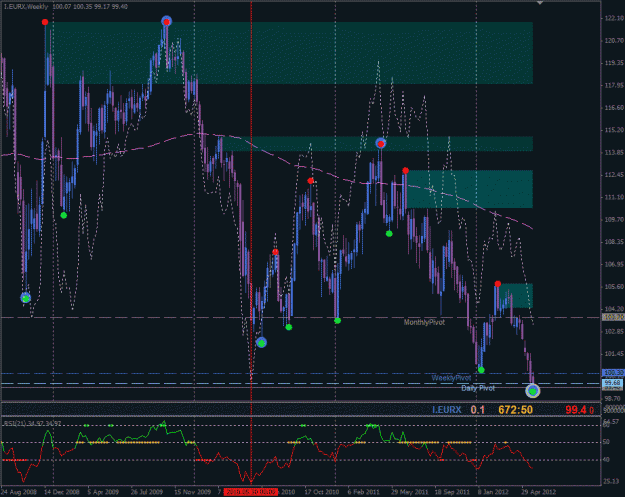Click the chart shift triangle at top edge

click(x=540, y=3)
